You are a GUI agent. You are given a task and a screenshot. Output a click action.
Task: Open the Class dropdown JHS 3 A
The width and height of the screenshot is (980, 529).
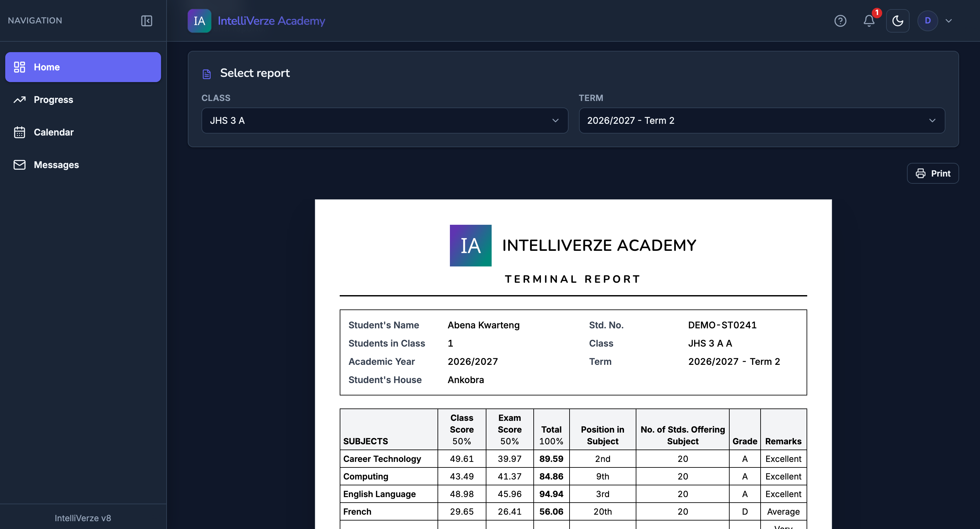[385, 121]
